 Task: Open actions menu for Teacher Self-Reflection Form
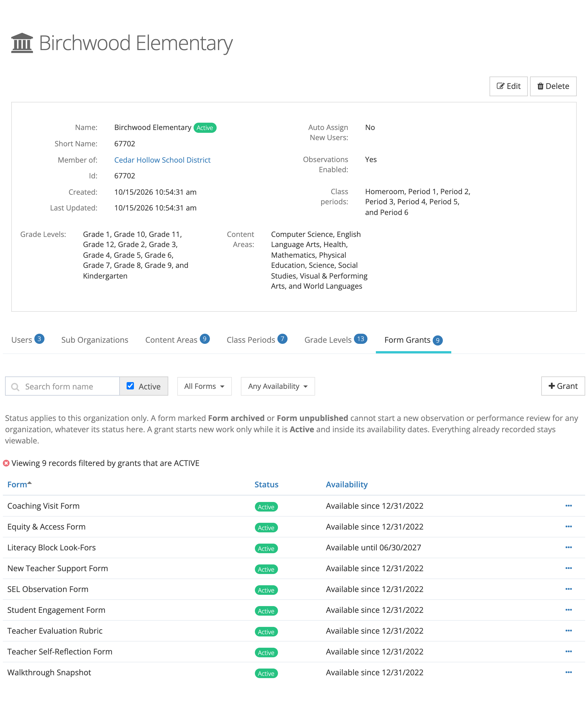(x=568, y=651)
